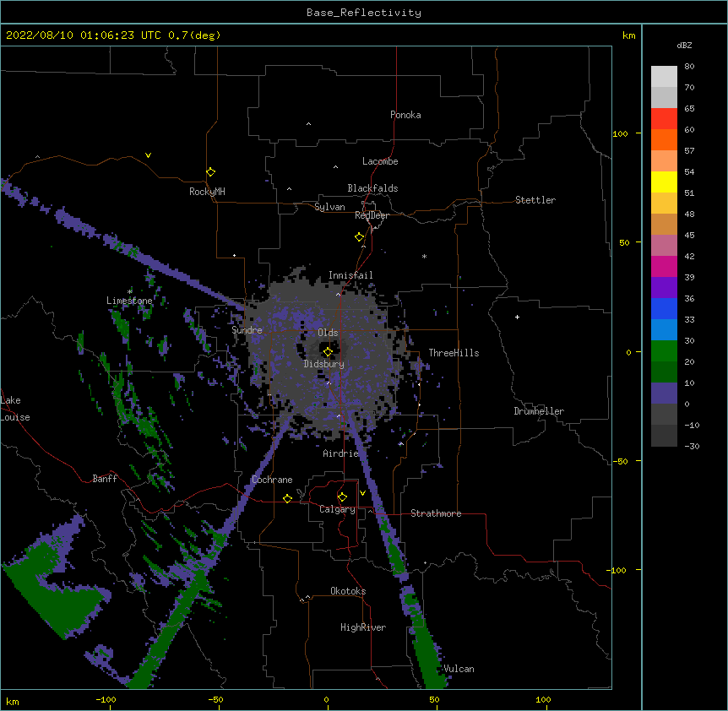Click the yellow diamond marker southeast of Cochrane
728x711 pixels.
pos(287,498)
